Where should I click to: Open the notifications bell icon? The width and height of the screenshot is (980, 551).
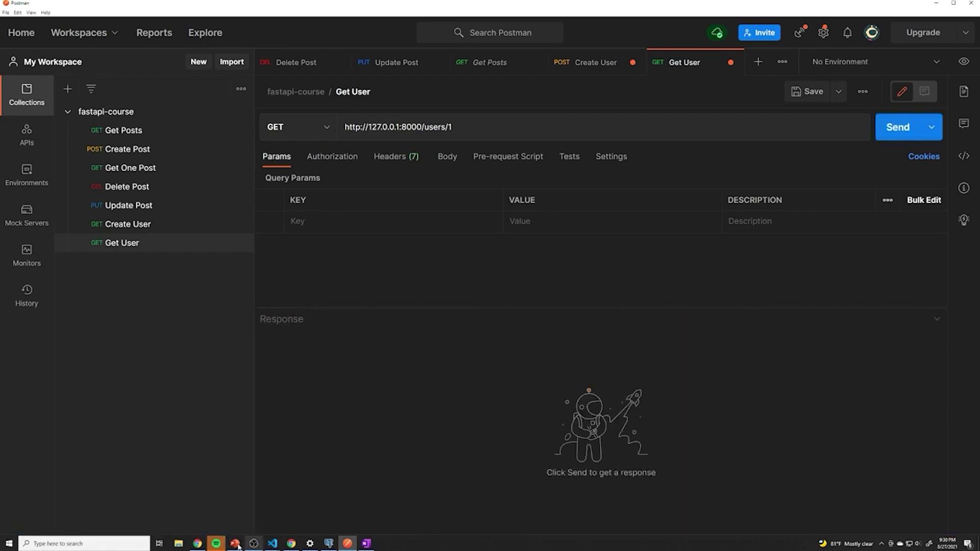pyautogui.click(x=847, y=33)
